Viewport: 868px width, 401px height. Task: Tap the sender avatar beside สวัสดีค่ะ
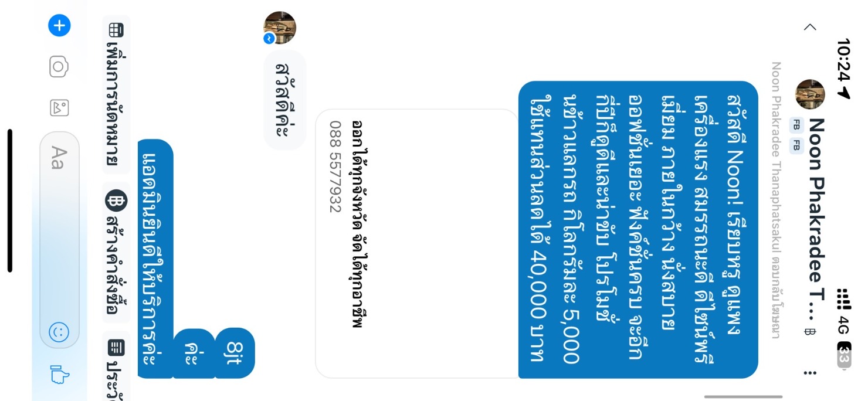[280, 28]
